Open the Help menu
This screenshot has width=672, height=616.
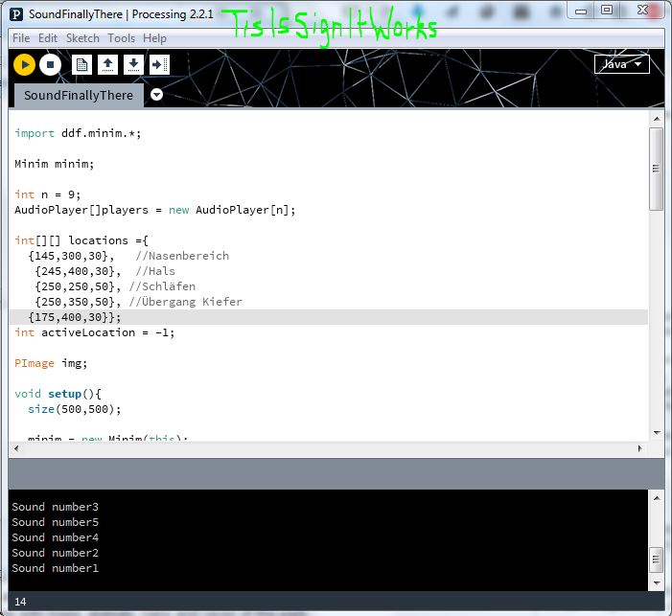click(154, 38)
